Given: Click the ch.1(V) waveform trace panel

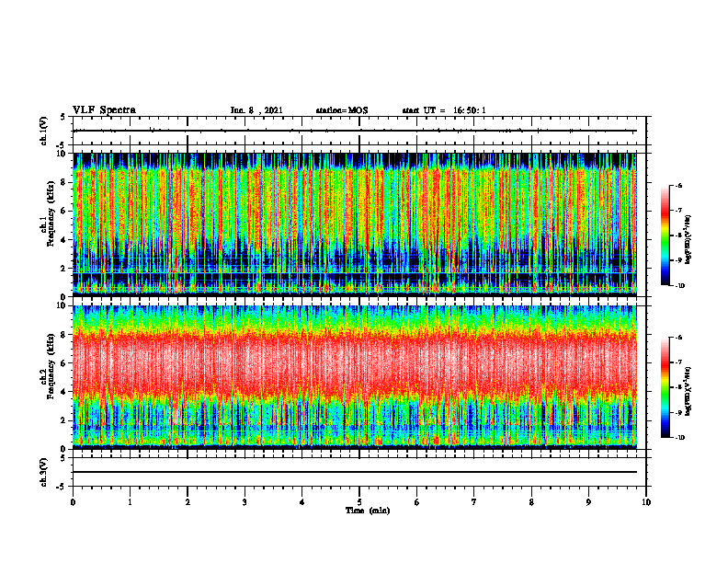Looking at the screenshot, I should click(x=359, y=131).
